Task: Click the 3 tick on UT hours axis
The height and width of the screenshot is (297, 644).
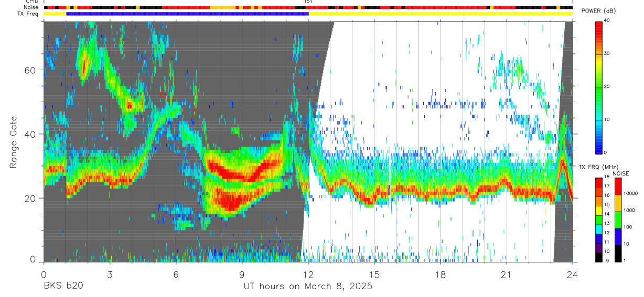Action: (x=110, y=274)
